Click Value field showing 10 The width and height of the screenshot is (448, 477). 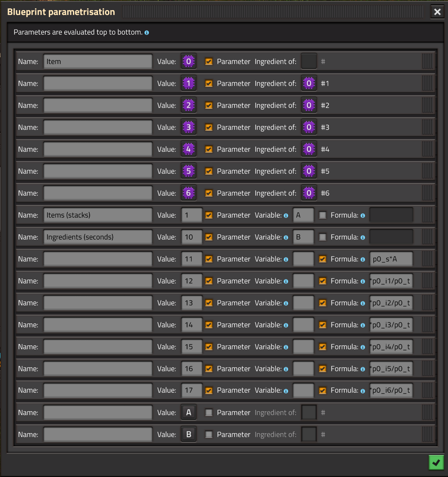191,237
